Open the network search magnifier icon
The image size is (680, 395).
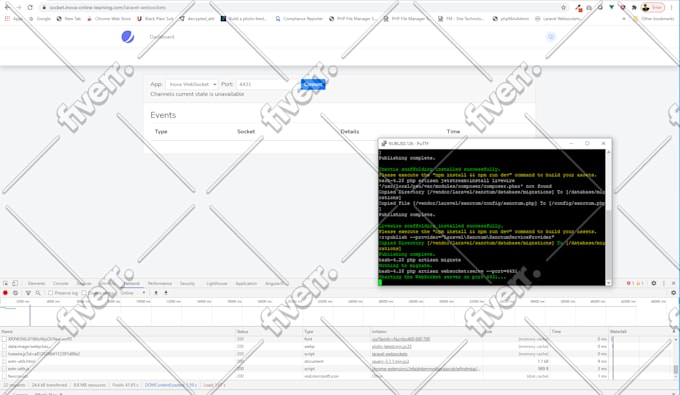pos(38,293)
